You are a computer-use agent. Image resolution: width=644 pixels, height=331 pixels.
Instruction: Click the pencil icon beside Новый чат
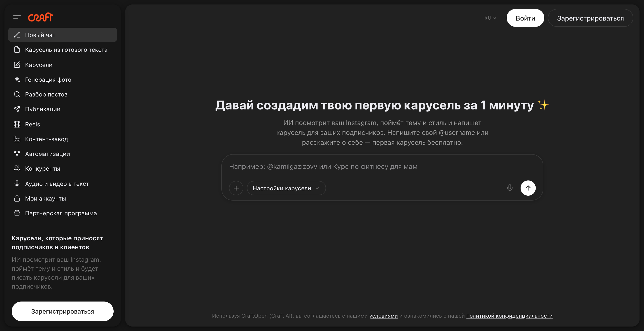point(17,35)
